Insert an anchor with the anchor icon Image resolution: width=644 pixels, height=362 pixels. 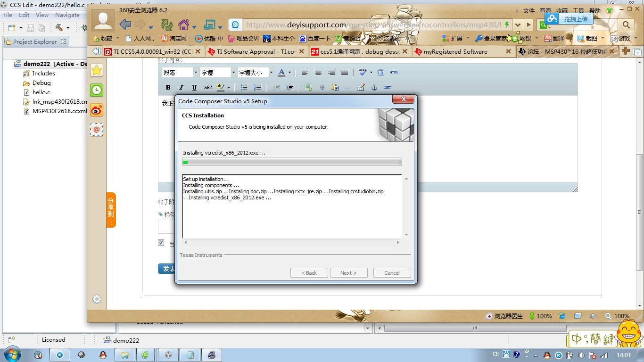click(x=374, y=88)
